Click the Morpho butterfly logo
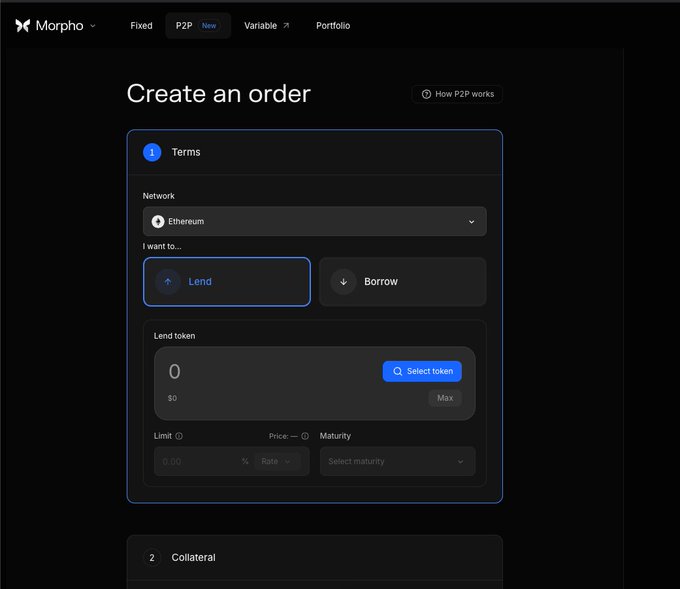The width and height of the screenshot is (680, 589). pos(23,26)
